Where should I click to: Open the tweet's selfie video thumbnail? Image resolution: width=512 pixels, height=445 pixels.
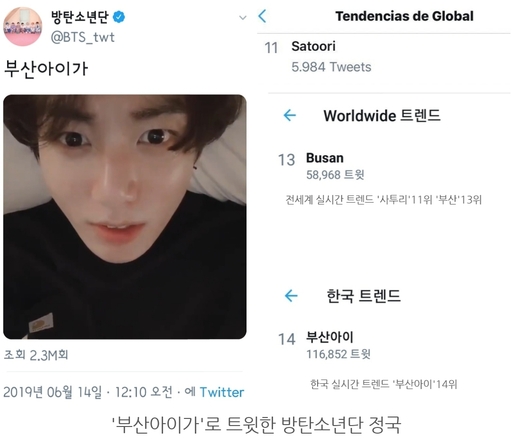pyautogui.click(x=125, y=217)
